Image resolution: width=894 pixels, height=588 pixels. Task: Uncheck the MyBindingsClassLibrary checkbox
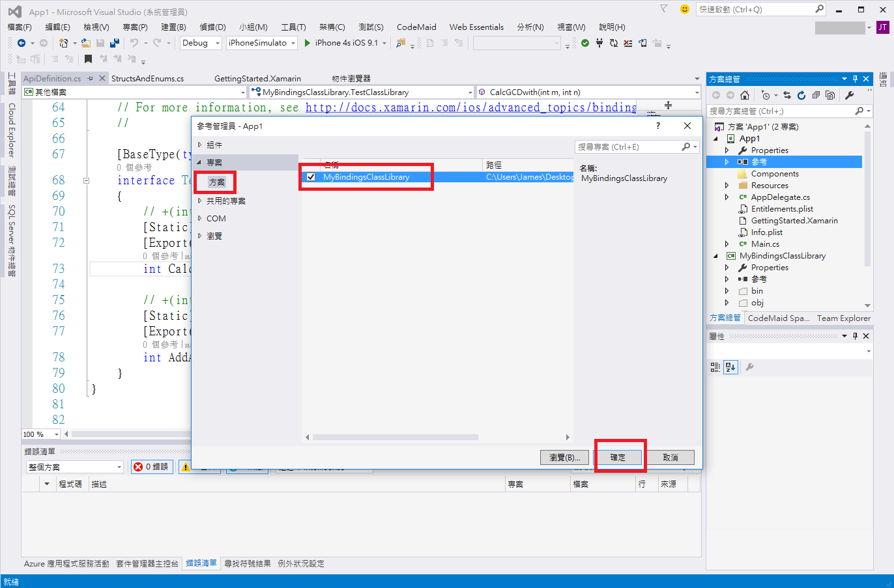(x=311, y=177)
